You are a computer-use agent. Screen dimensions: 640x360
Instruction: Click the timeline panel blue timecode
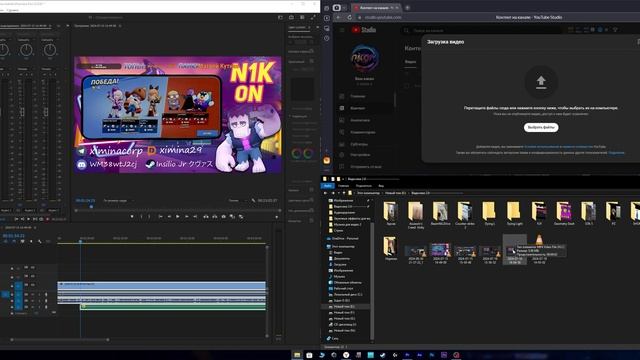[13, 236]
